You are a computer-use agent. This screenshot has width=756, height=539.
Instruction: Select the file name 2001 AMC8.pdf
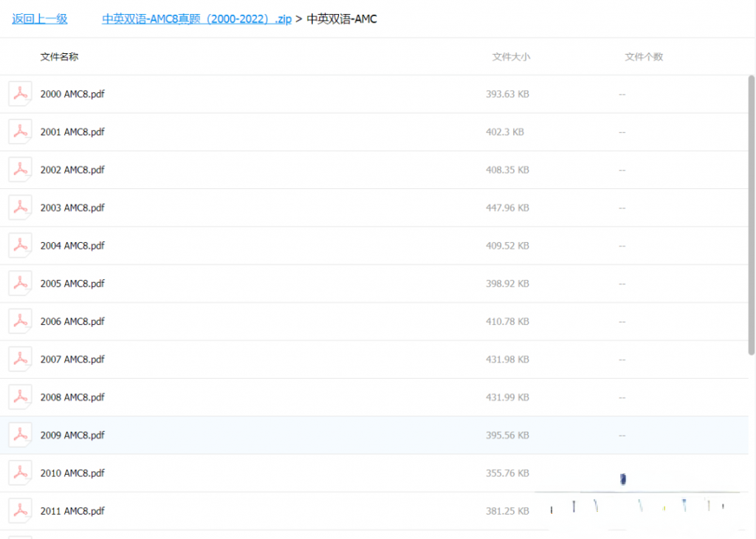[x=72, y=132]
